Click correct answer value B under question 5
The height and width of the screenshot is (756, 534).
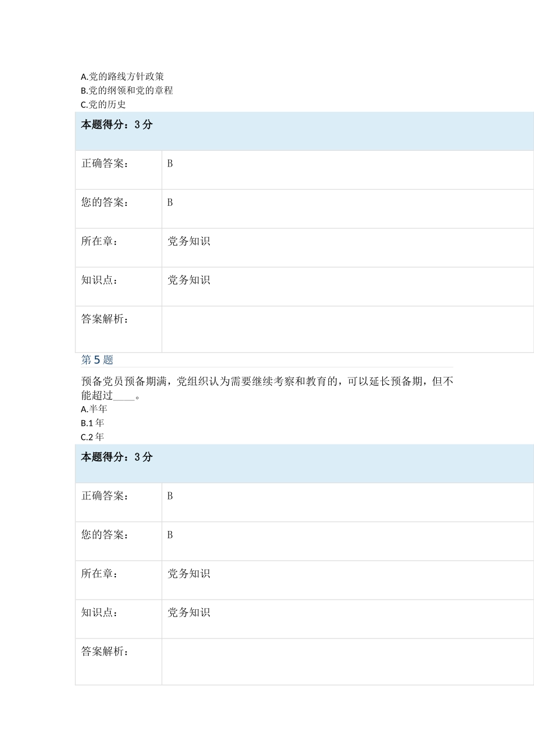[x=170, y=496]
